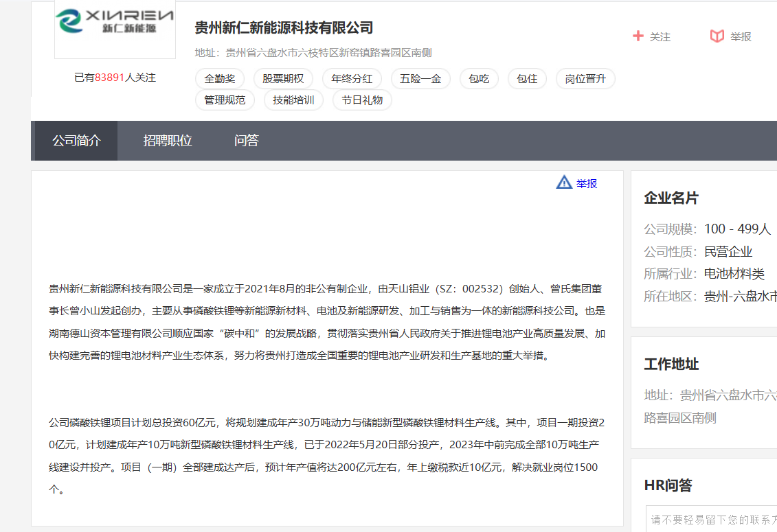The height and width of the screenshot is (532, 777).
Task: Select the 岗位晋升 benefit tag
Action: pyautogui.click(x=585, y=79)
